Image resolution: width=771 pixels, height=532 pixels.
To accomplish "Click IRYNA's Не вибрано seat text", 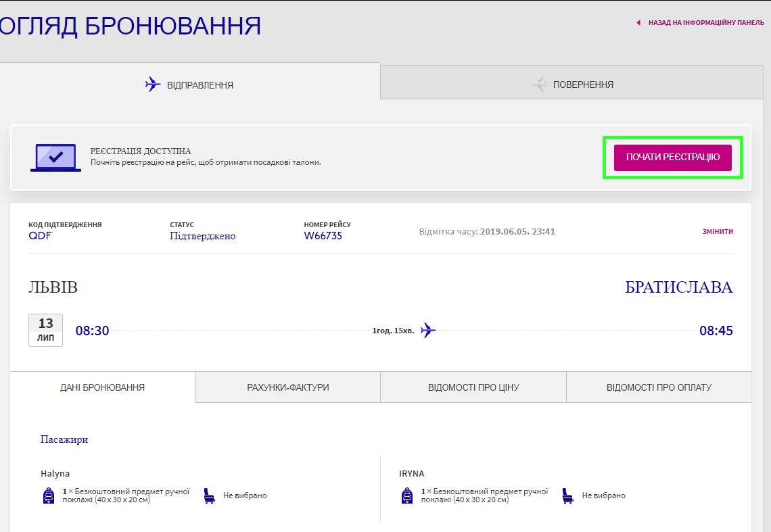I will (604, 495).
